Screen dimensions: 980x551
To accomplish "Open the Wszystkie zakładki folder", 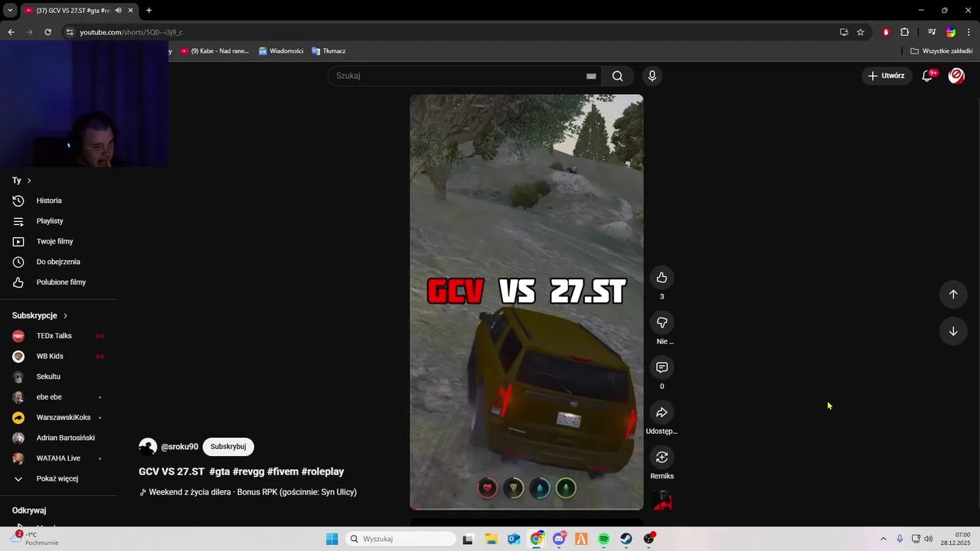I will [x=942, y=51].
